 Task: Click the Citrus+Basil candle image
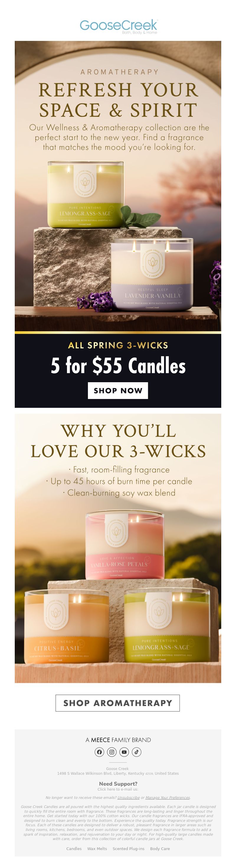coord(66,627)
